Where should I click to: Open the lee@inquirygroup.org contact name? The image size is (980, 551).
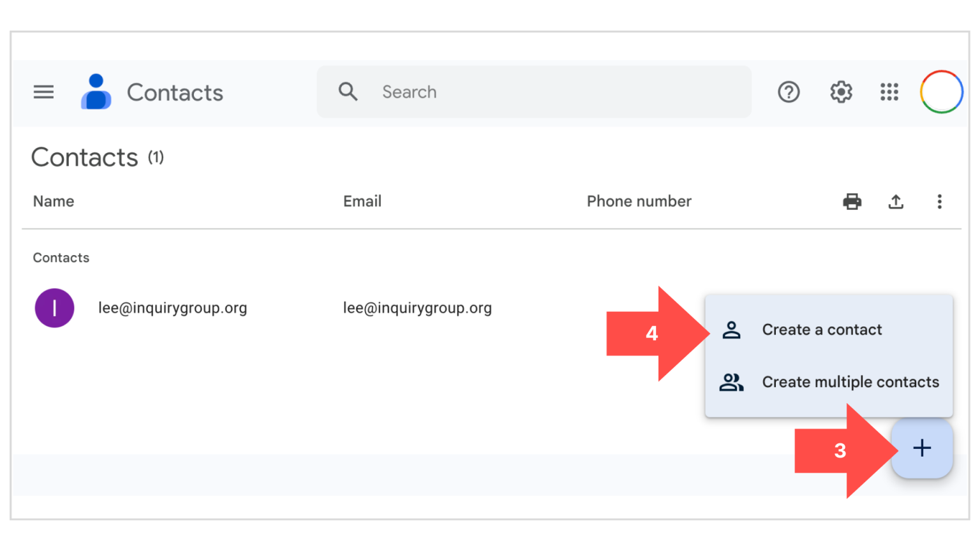click(x=172, y=308)
